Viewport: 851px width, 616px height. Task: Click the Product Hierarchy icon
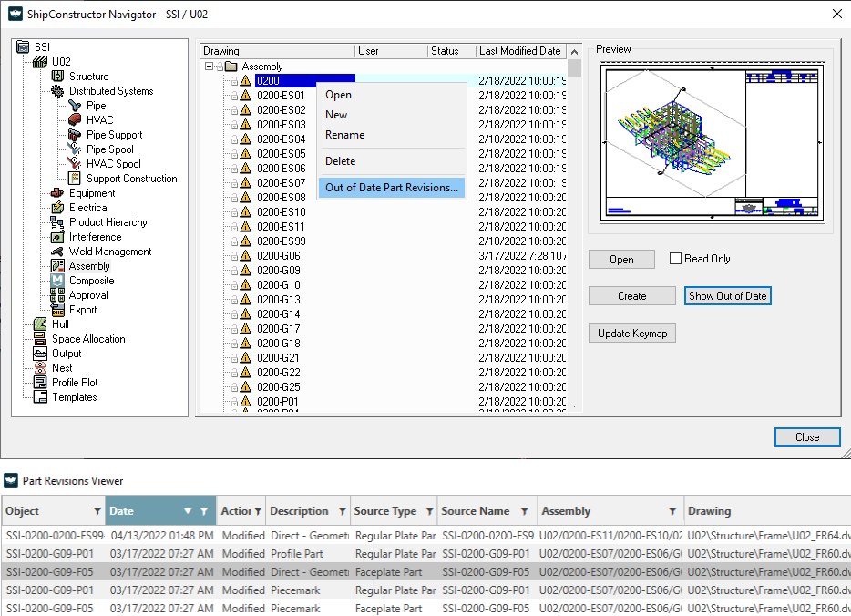pyautogui.click(x=57, y=222)
